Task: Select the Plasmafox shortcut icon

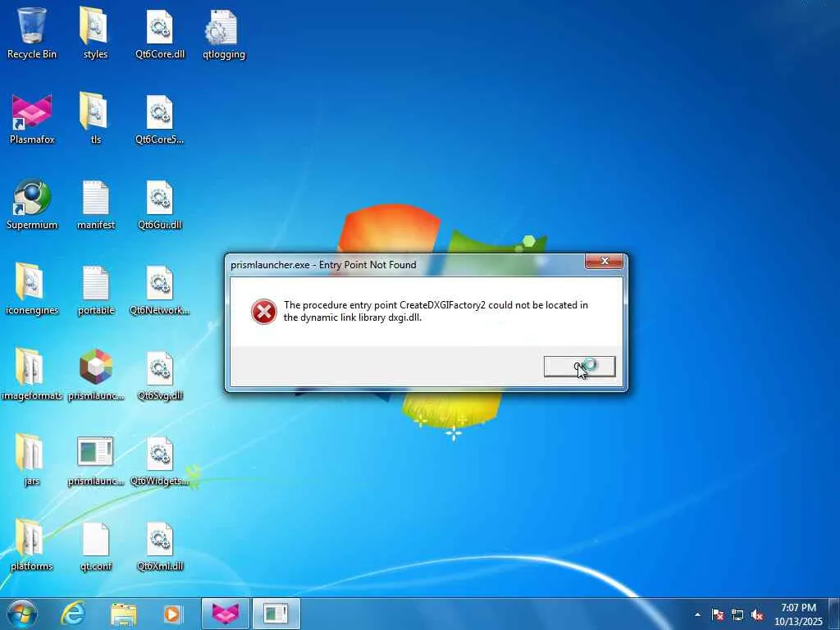Action: click(32, 118)
